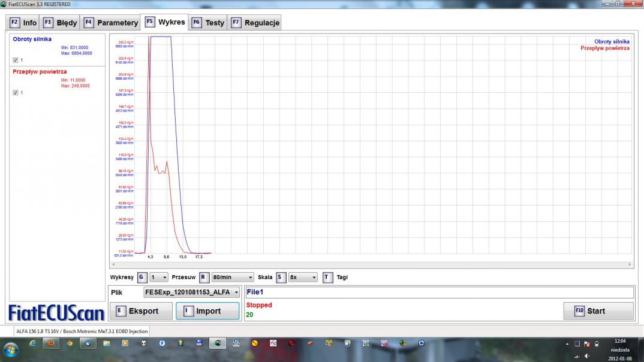Click the volume icon in system tray
The image size is (644, 362).
pos(587,355)
